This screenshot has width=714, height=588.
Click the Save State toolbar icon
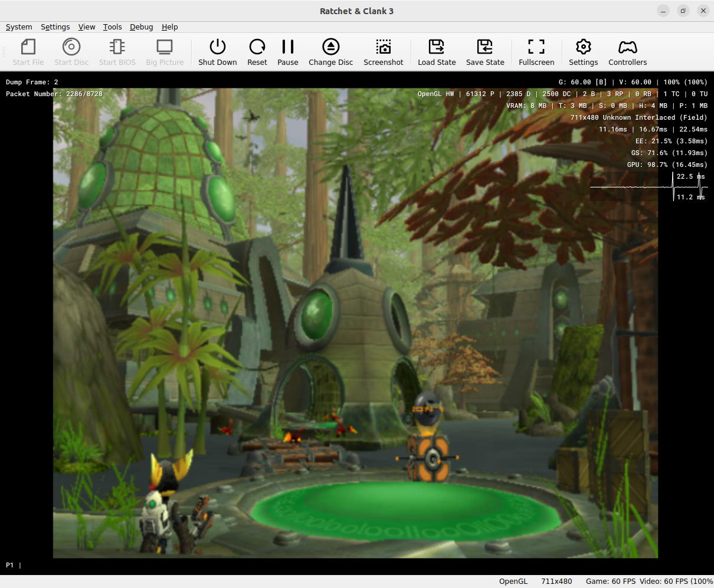485,47
